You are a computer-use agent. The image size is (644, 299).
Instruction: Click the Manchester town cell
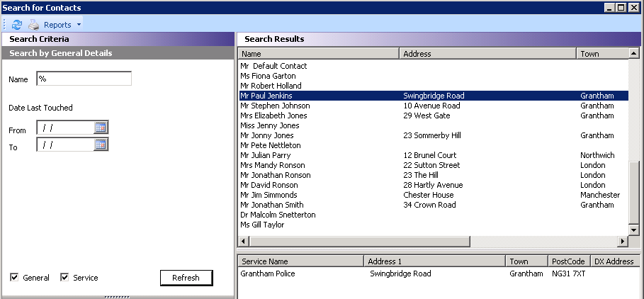point(600,195)
